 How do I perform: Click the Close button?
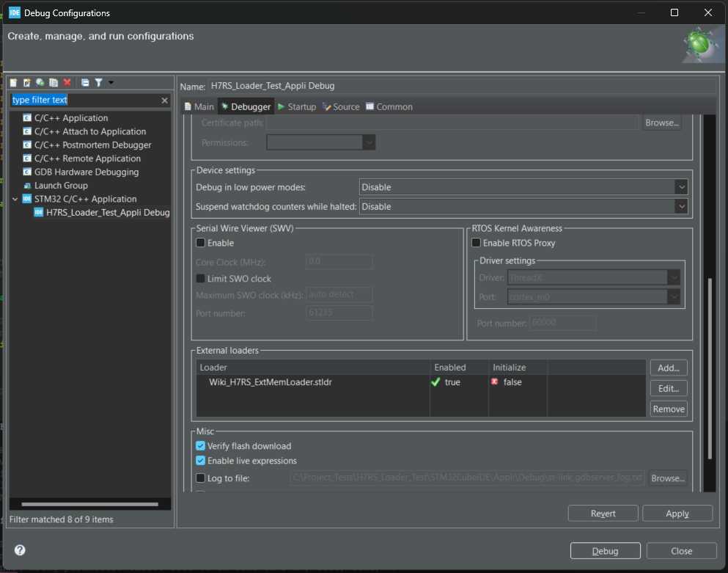click(x=682, y=551)
